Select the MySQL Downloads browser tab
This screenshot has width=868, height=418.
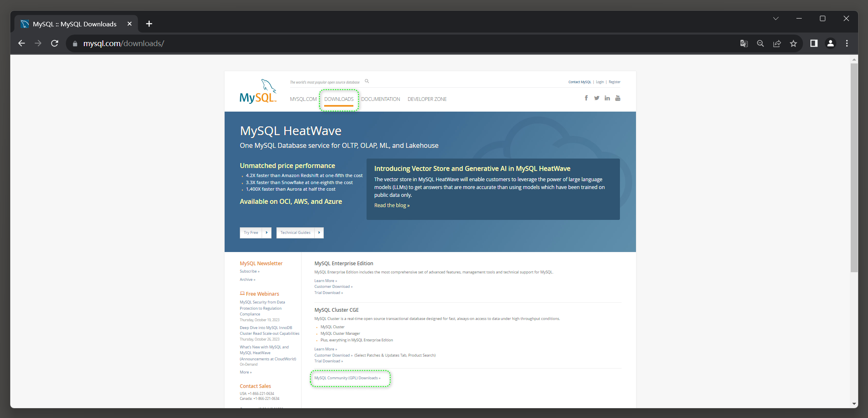coord(76,24)
